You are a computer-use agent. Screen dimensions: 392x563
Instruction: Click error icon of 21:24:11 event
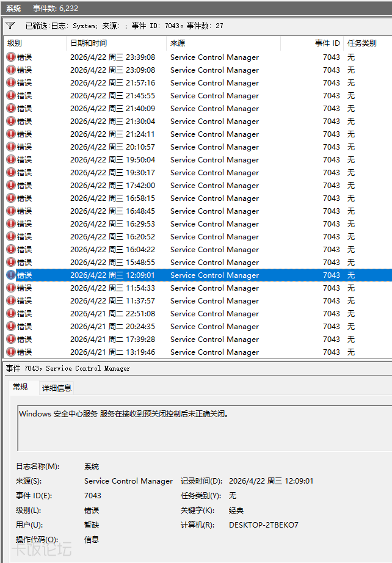point(11,134)
